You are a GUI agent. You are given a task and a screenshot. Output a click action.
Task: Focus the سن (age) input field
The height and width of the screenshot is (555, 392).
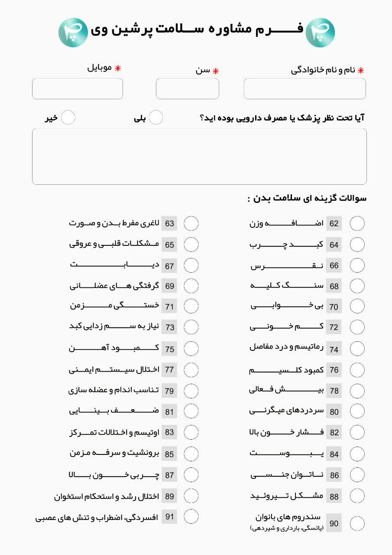(x=187, y=89)
